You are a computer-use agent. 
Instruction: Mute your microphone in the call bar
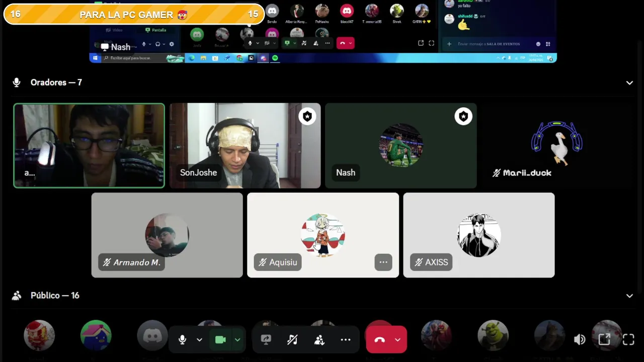[182, 340]
